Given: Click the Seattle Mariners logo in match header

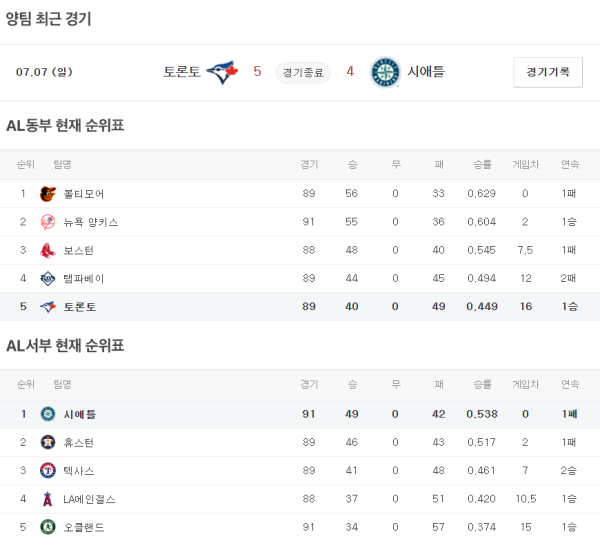Looking at the screenshot, I should pyautogui.click(x=385, y=72).
